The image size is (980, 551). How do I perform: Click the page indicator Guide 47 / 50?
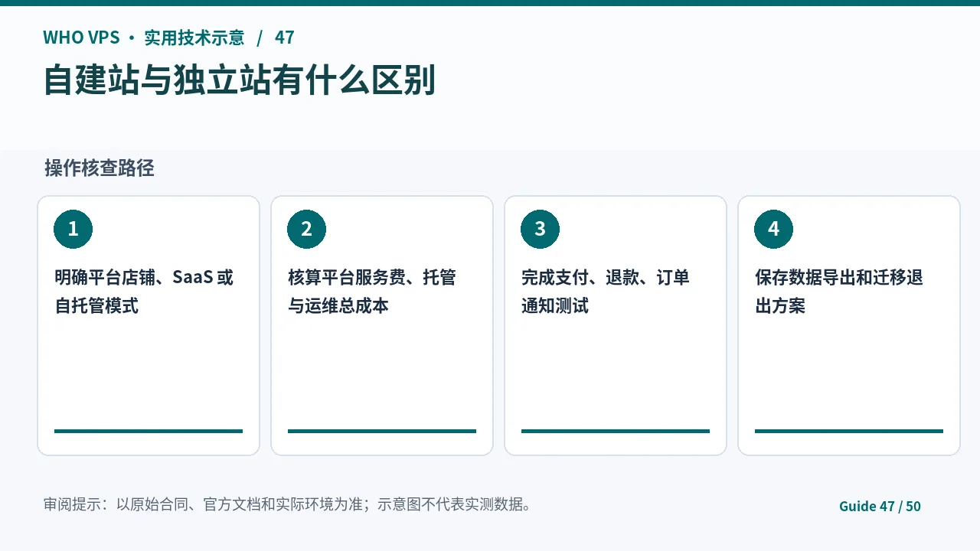pos(880,506)
